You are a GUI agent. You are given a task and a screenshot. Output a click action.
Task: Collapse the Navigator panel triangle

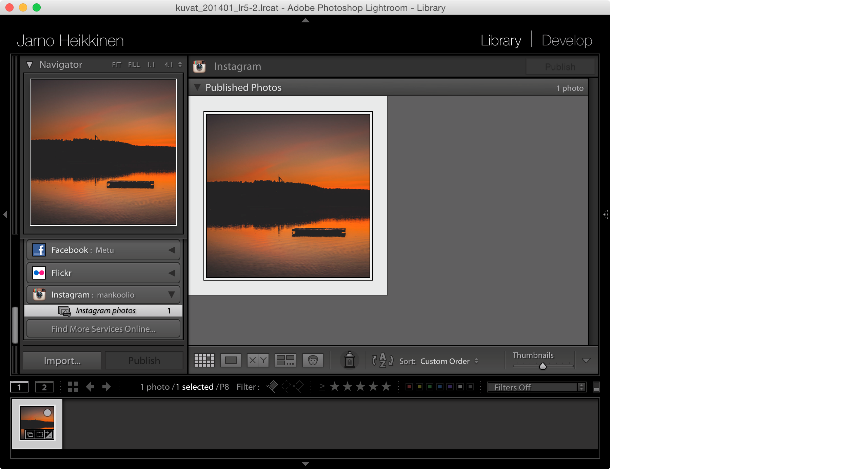click(30, 65)
